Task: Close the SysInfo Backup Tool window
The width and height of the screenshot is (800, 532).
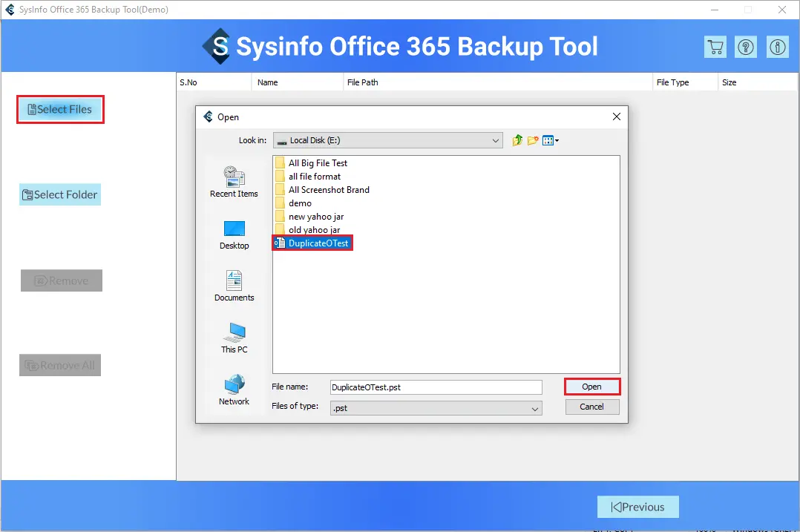Action: tap(782, 10)
